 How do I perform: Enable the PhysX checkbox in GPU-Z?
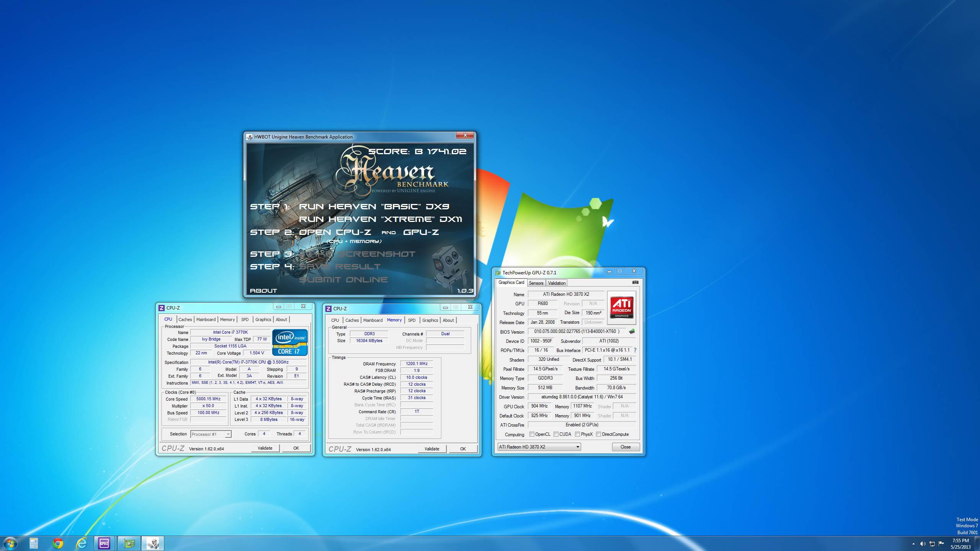577,434
